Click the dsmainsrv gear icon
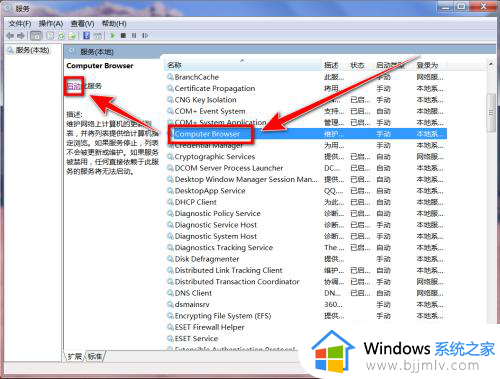The image size is (500, 379). (170, 304)
